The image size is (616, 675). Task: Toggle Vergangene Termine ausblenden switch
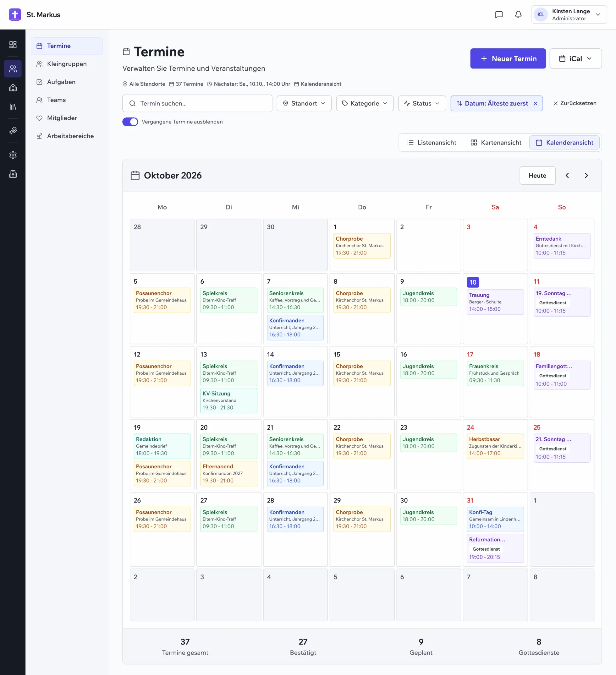coord(130,122)
